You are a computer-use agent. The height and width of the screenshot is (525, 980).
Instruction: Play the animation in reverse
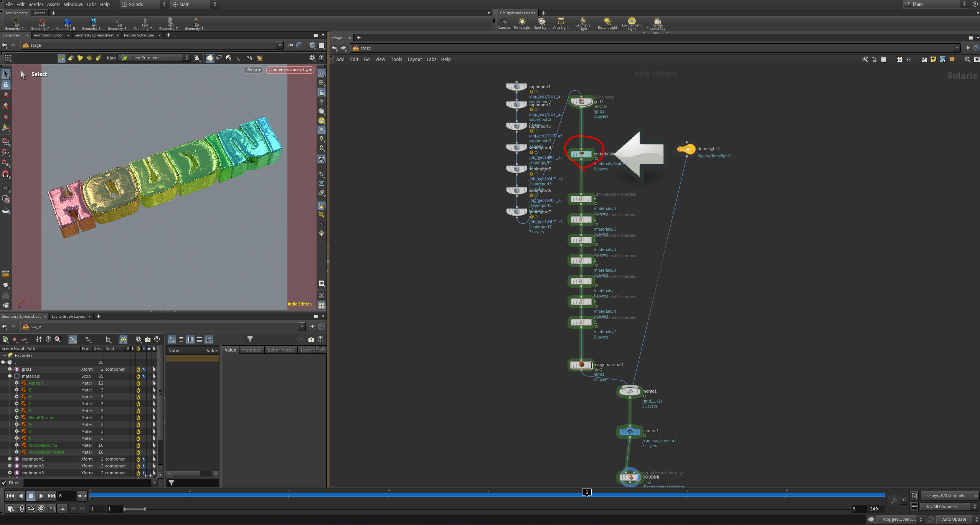click(x=21, y=496)
